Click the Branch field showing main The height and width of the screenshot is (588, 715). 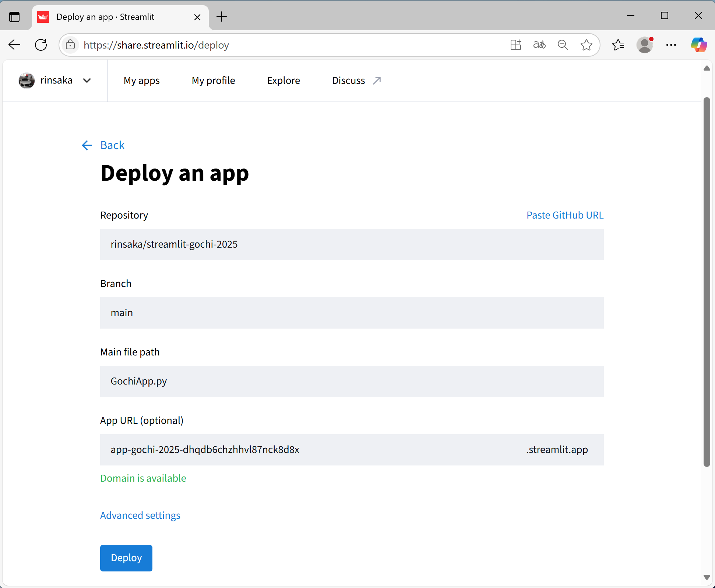point(352,313)
